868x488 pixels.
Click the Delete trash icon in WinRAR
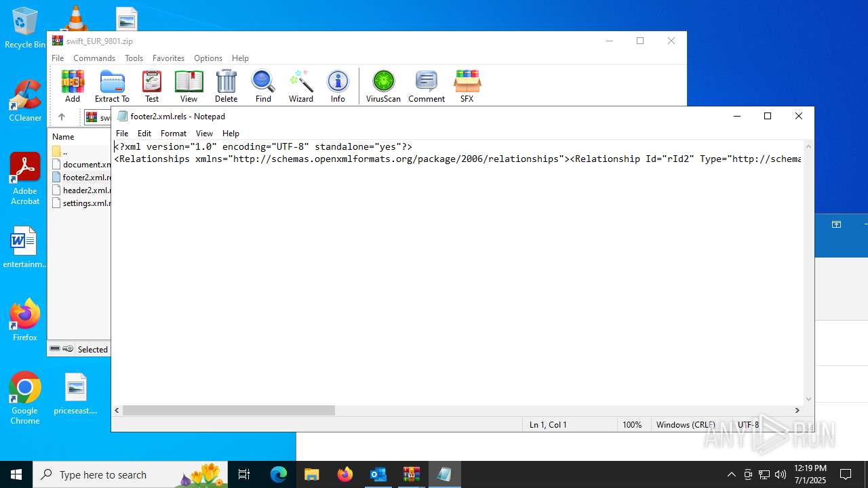point(226,86)
